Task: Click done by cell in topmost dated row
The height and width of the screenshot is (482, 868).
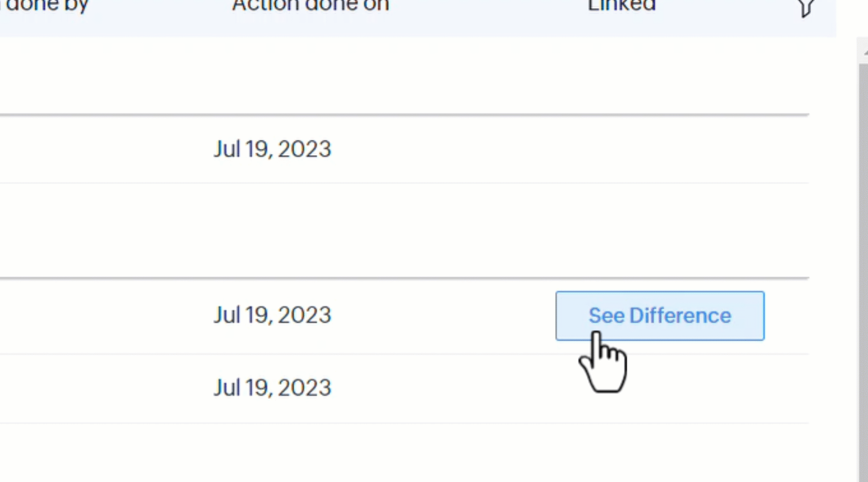Action: (x=68, y=149)
